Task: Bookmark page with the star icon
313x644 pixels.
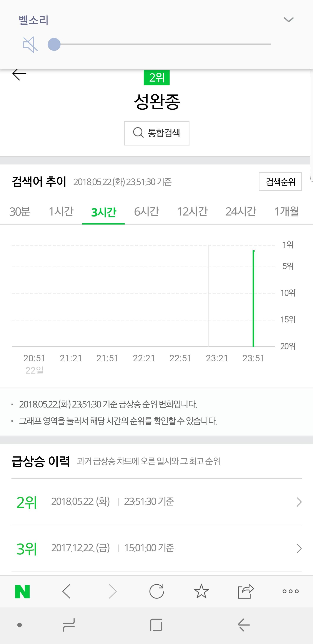Action: pyautogui.click(x=201, y=592)
